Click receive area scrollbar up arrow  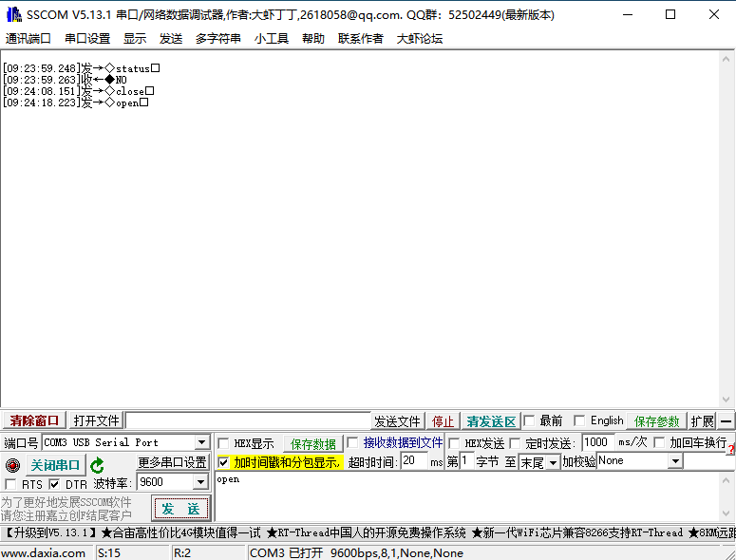(726, 59)
